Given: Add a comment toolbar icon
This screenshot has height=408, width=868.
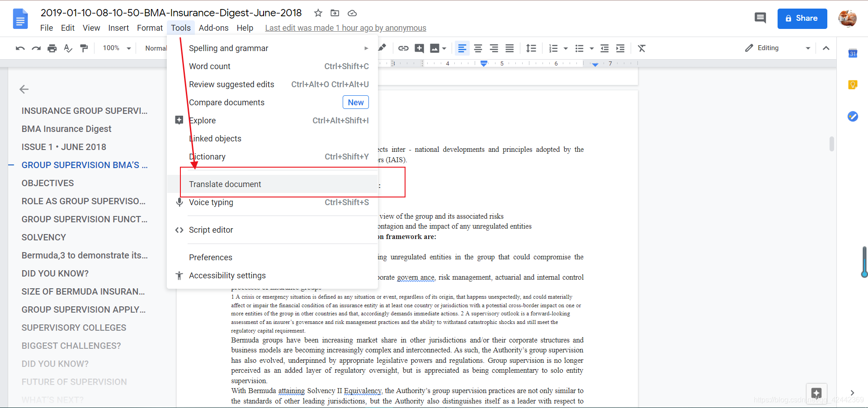Looking at the screenshot, I should (420, 48).
